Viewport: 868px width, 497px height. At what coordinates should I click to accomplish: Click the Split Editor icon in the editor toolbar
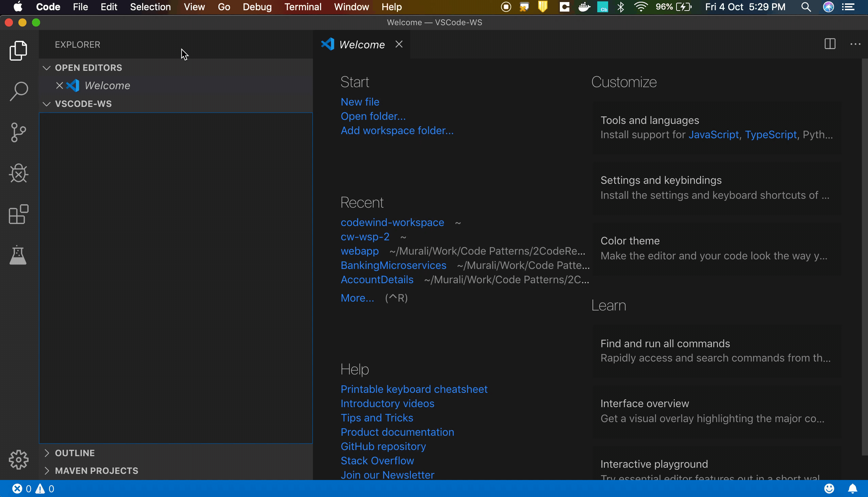830,44
